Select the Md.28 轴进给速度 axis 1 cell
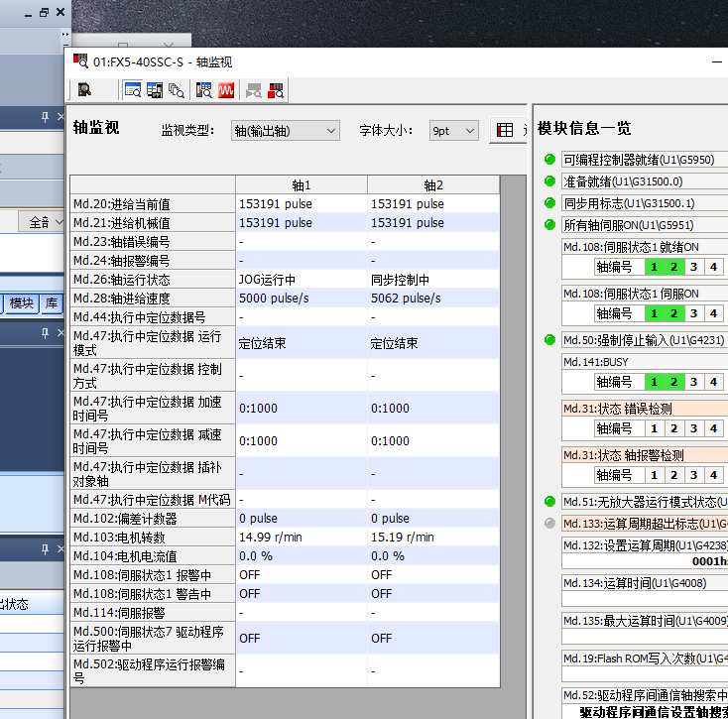This screenshot has height=719, width=728. pos(301,299)
